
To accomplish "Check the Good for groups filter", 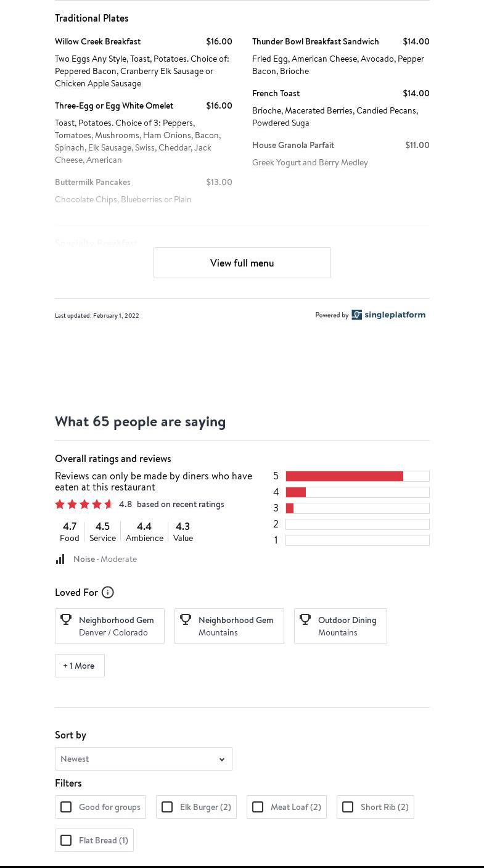I will tap(66, 807).
